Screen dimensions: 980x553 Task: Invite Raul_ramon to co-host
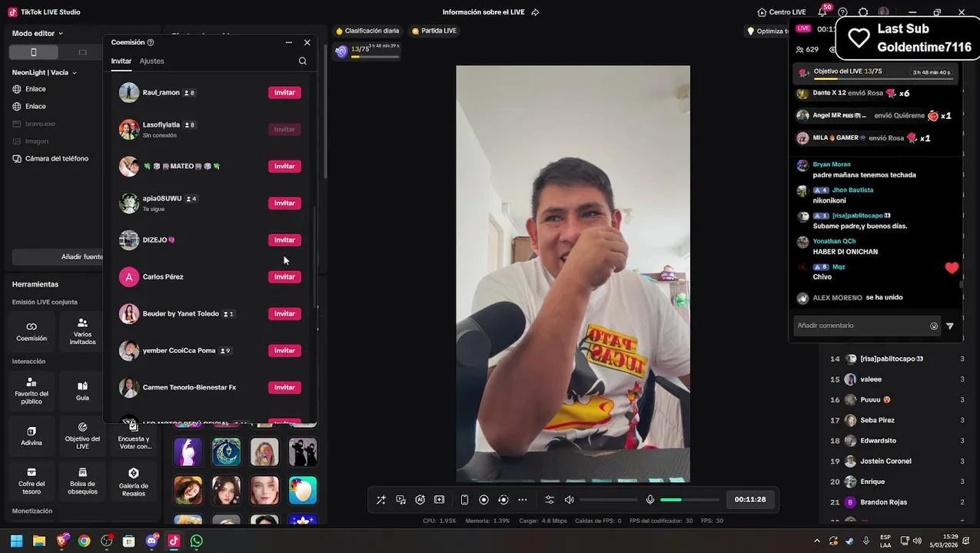click(x=284, y=92)
